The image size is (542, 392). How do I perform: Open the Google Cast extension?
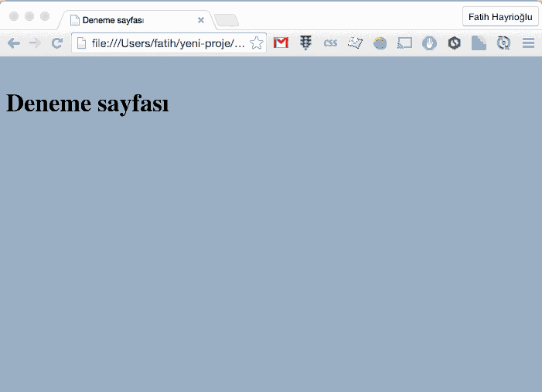(x=404, y=43)
